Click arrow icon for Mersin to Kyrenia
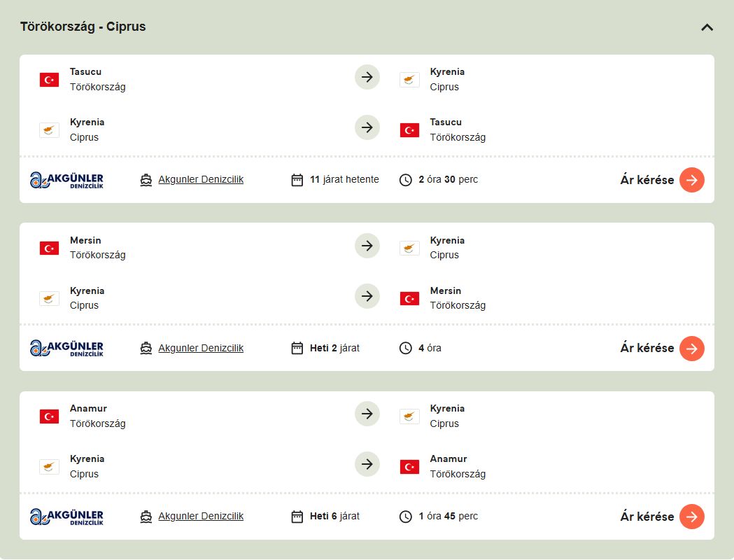The image size is (734, 560). tap(367, 246)
